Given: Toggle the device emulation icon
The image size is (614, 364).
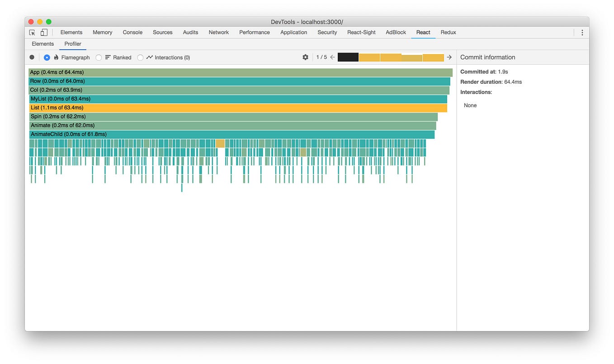Looking at the screenshot, I should coord(44,32).
